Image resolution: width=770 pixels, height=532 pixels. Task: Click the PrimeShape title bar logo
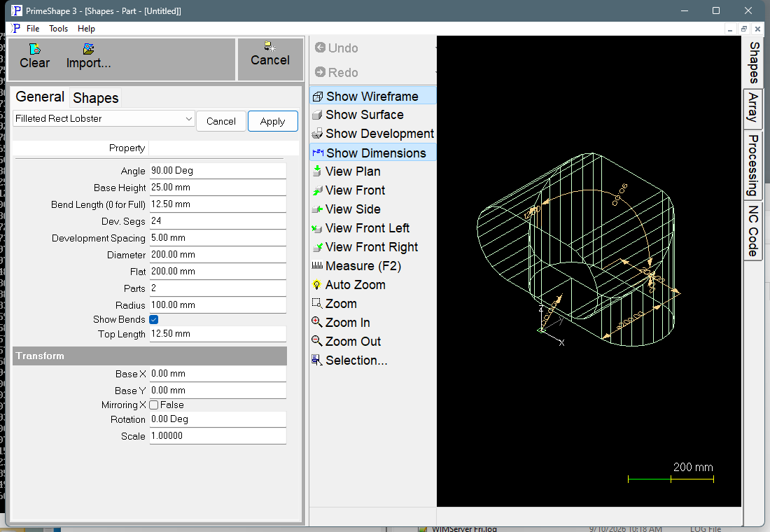(17, 10)
